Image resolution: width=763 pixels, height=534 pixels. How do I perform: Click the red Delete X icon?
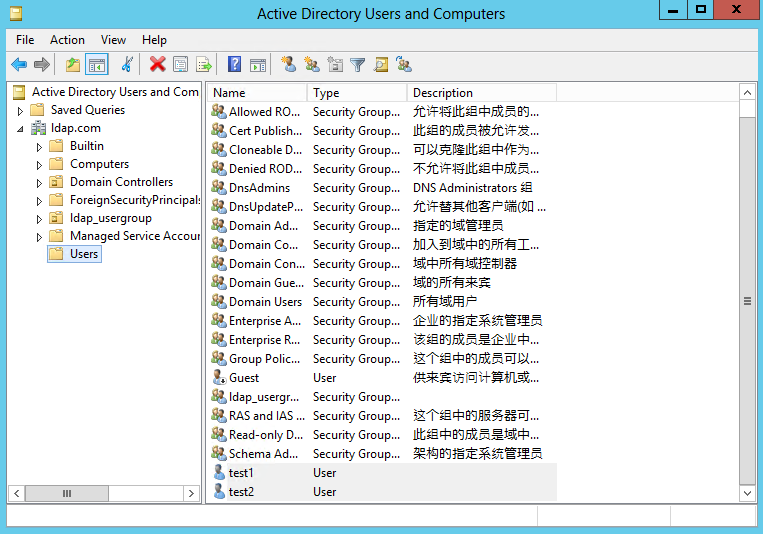[157, 64]
